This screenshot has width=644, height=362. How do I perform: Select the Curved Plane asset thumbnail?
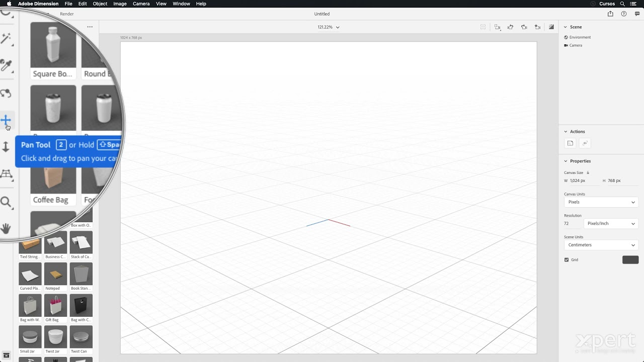(x=30, y=274)
